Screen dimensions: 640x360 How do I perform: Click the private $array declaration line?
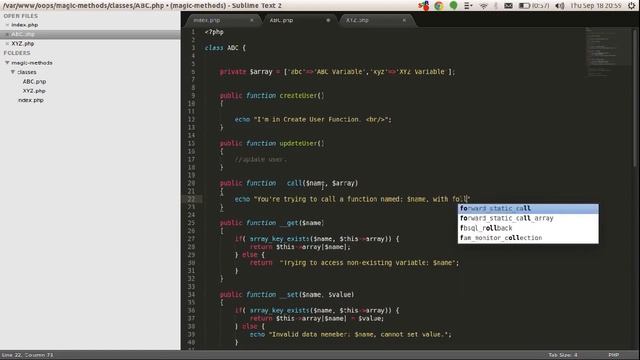337,72
